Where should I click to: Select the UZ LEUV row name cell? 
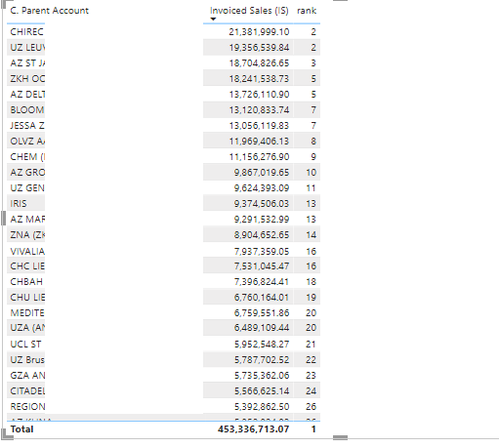click(x=27, y=48)
